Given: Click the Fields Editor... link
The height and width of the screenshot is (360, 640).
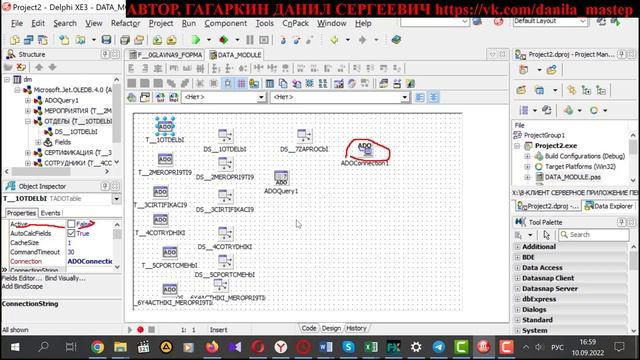Looking at the screenshot, I should pos(21,278).
